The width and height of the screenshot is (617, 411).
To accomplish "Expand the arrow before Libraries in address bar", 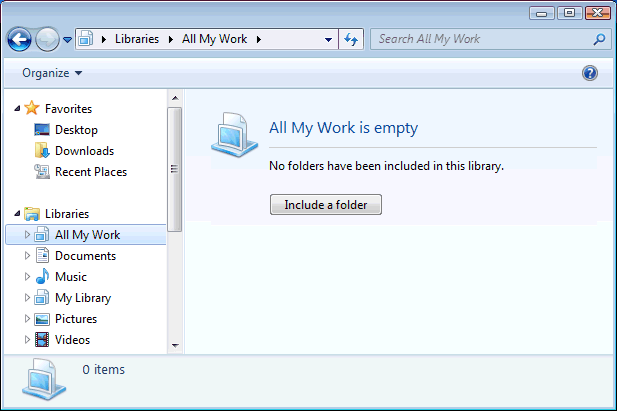I will coord(104,39).
